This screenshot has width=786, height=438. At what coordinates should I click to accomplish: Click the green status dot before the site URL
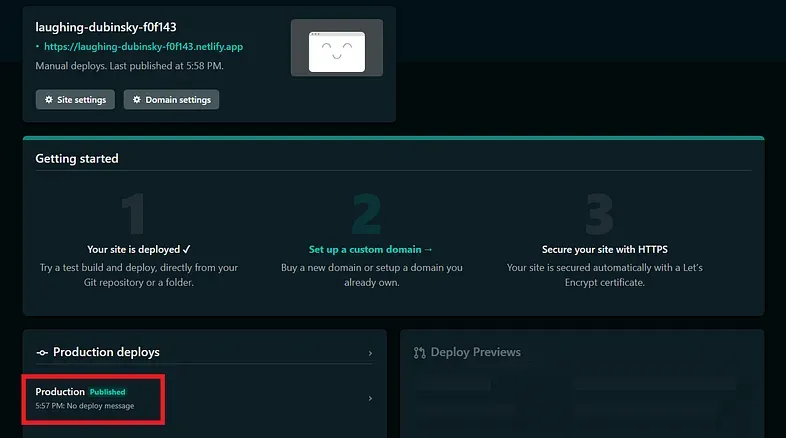pos(38,47)
